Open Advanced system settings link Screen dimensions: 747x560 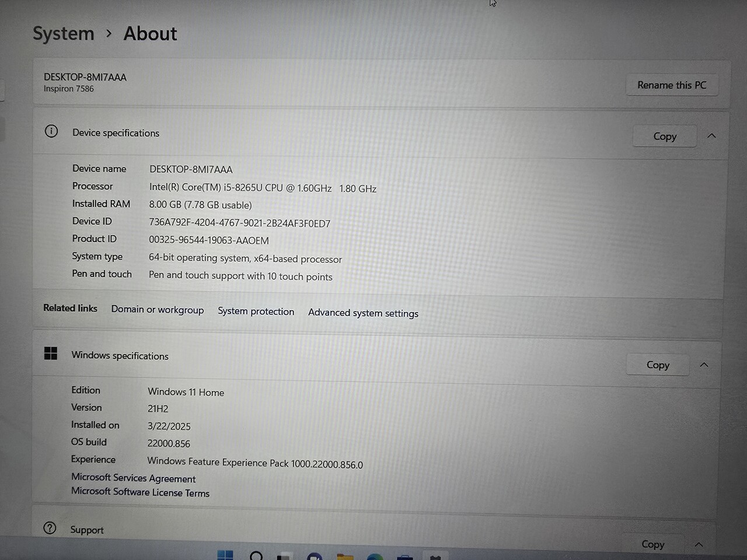point(363,313)
